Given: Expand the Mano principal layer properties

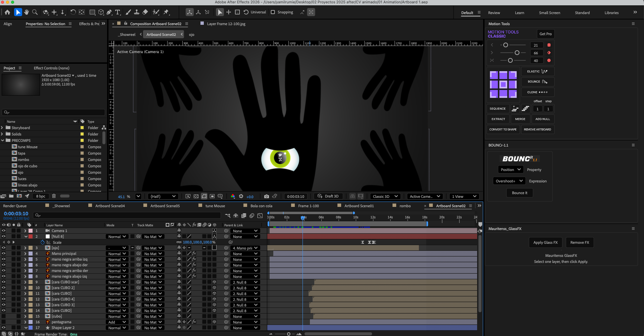Looking at the screenshot, I should click(x=25, y=254).
